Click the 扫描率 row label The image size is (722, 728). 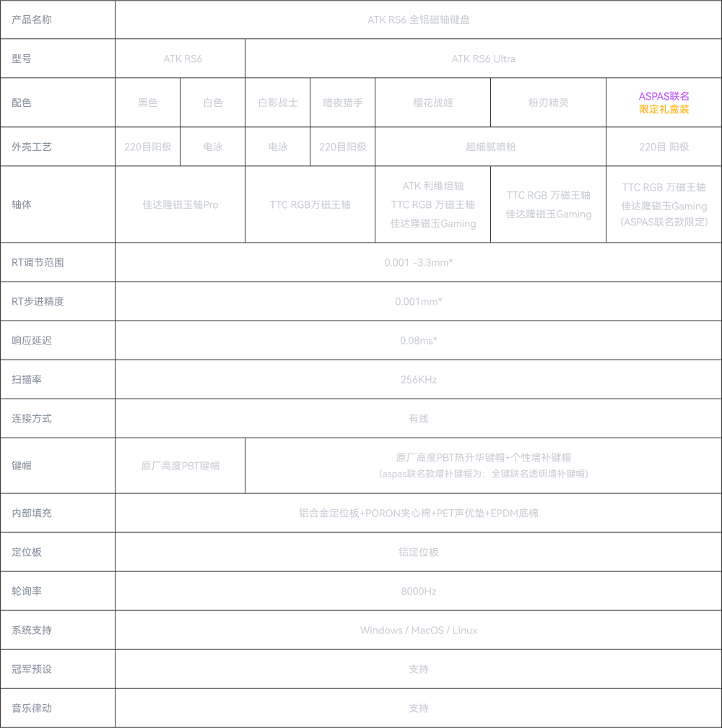point(27,379)
